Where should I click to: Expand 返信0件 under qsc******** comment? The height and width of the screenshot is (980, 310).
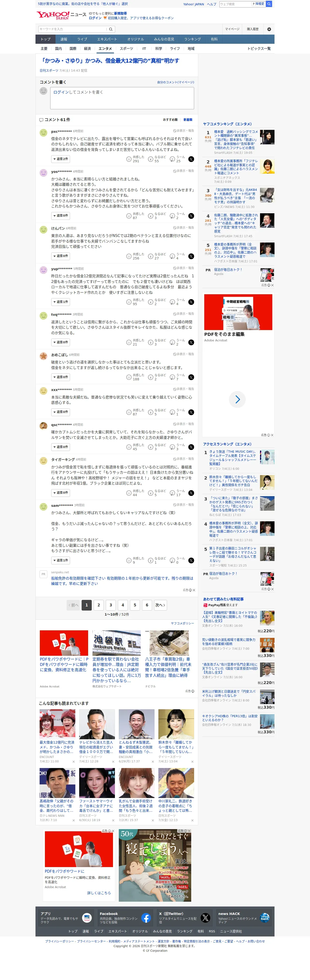pos(61,447)
